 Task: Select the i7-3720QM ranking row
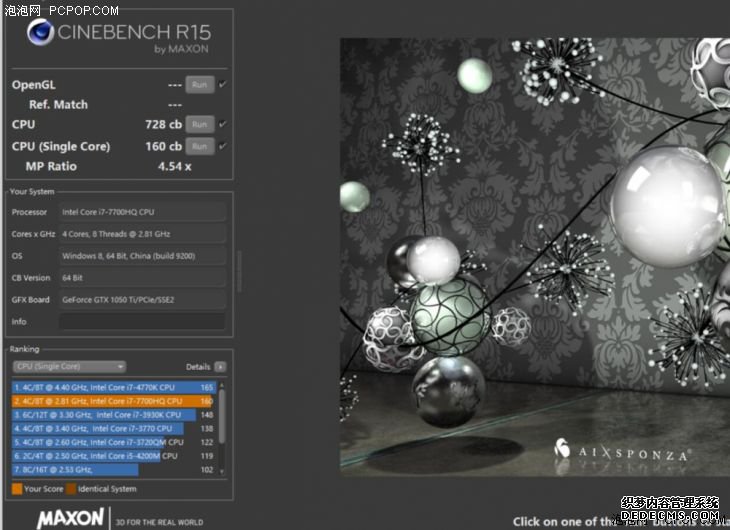[114, 442]
